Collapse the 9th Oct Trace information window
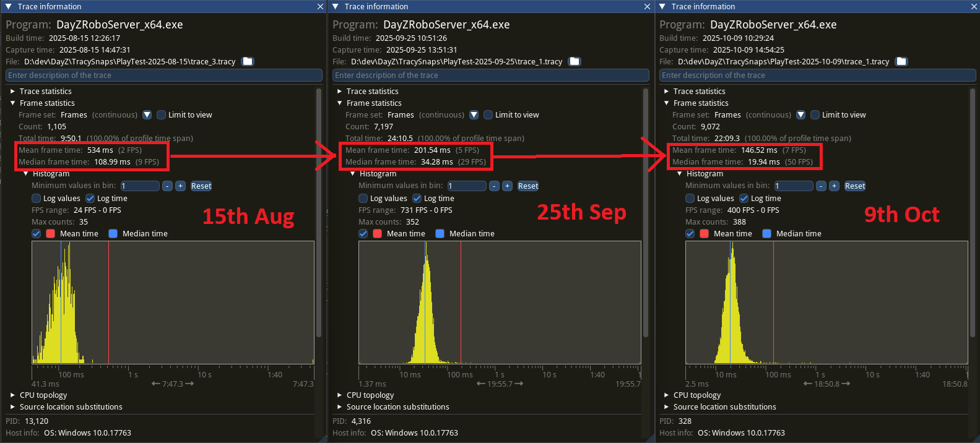The image size is (980, 443). click(662, 7)
